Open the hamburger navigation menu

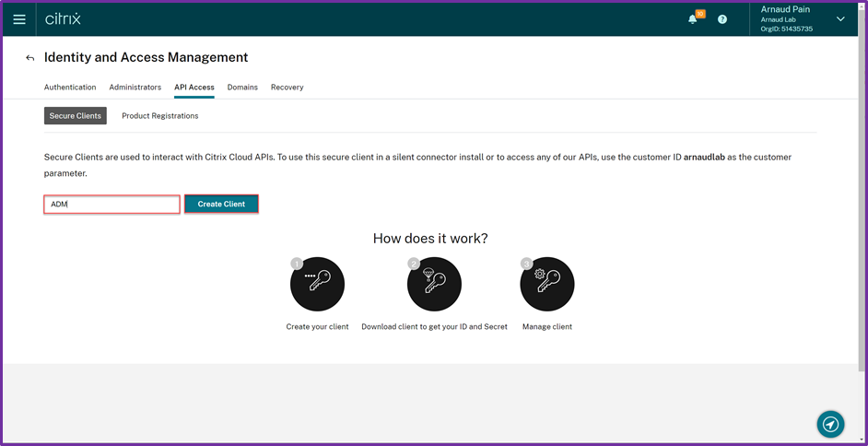[x=19, y=19]
